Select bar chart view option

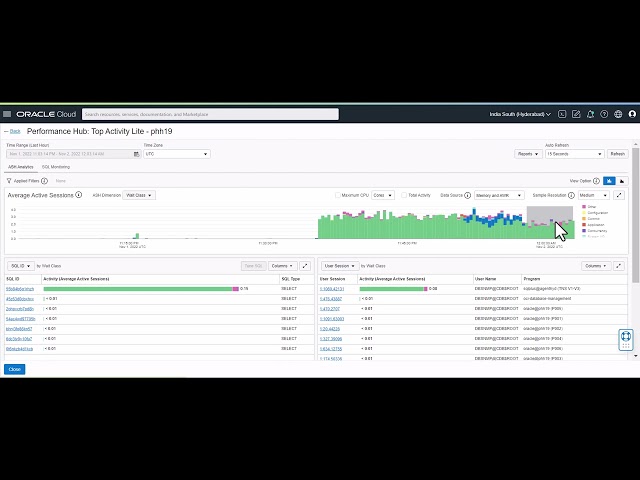(609, 181)
